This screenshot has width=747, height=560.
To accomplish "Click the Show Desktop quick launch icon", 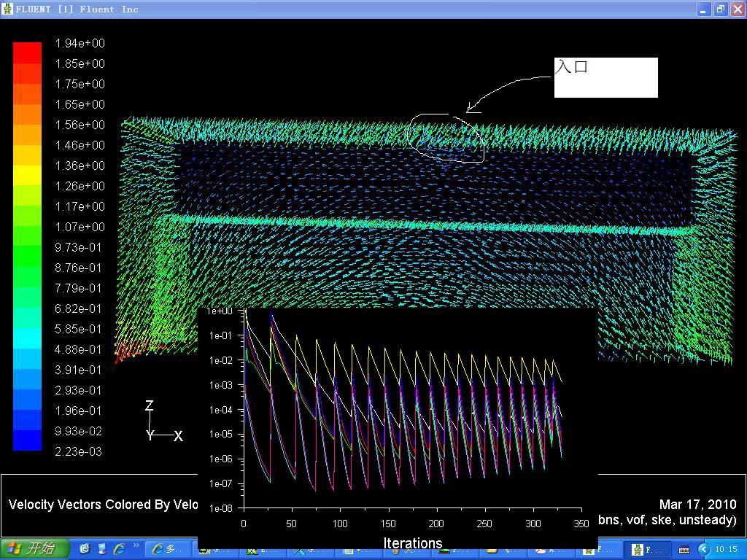I will (102, 549).
